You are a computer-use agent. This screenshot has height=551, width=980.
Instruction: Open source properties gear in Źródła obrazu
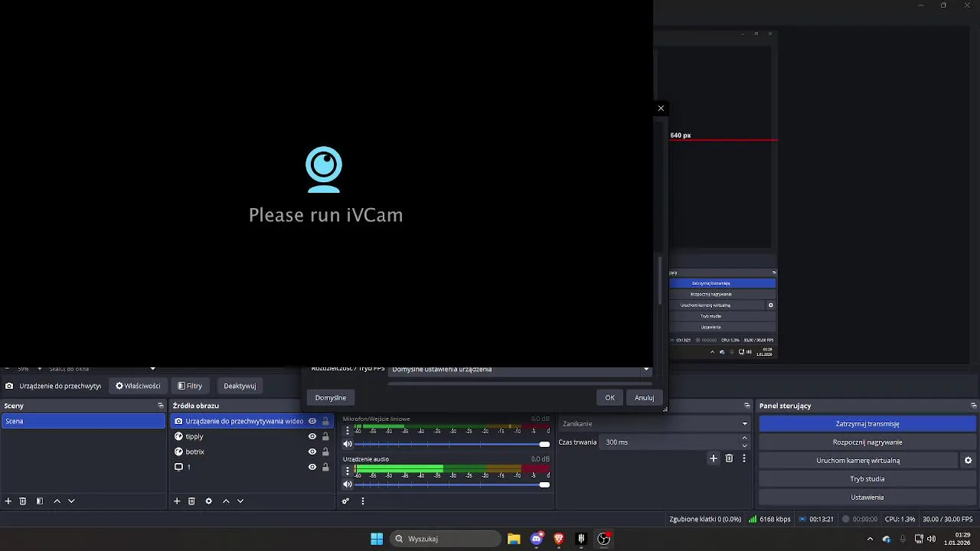tap(208, 501)
